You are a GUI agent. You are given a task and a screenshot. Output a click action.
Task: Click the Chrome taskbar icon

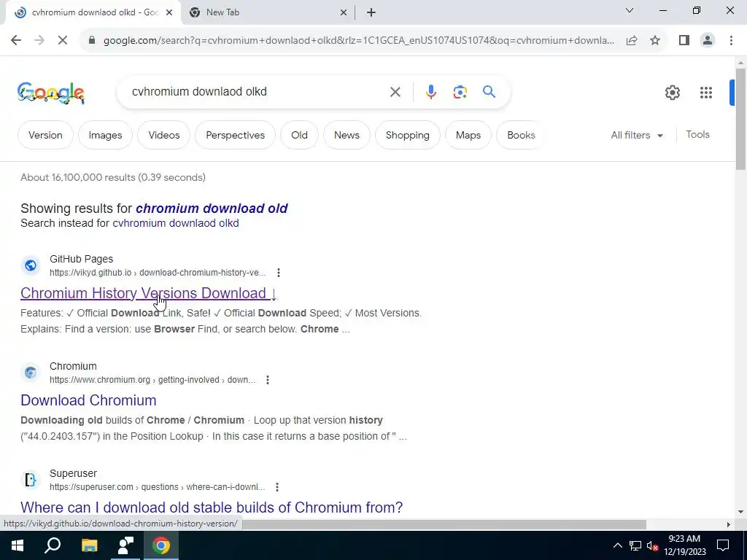point(161,545)
